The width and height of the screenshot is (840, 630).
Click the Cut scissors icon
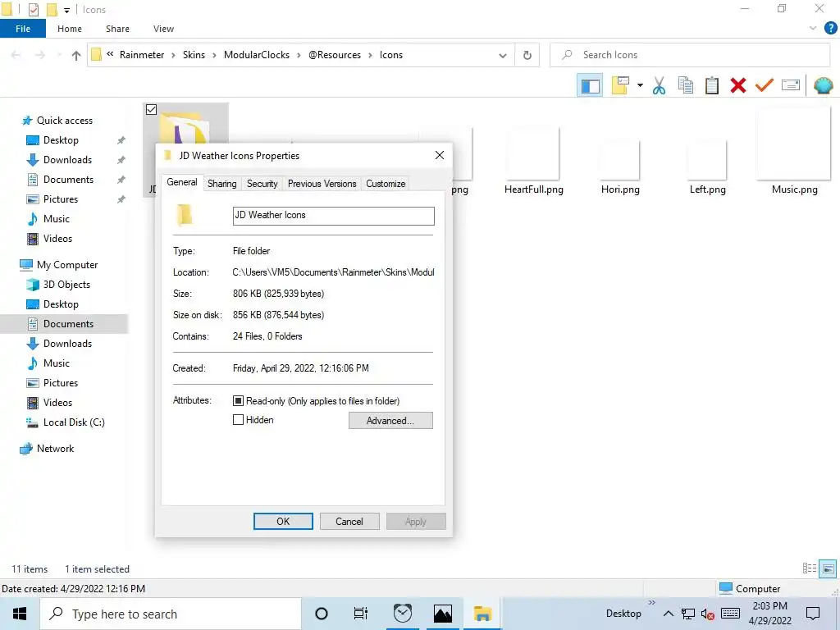coord(659,85)
